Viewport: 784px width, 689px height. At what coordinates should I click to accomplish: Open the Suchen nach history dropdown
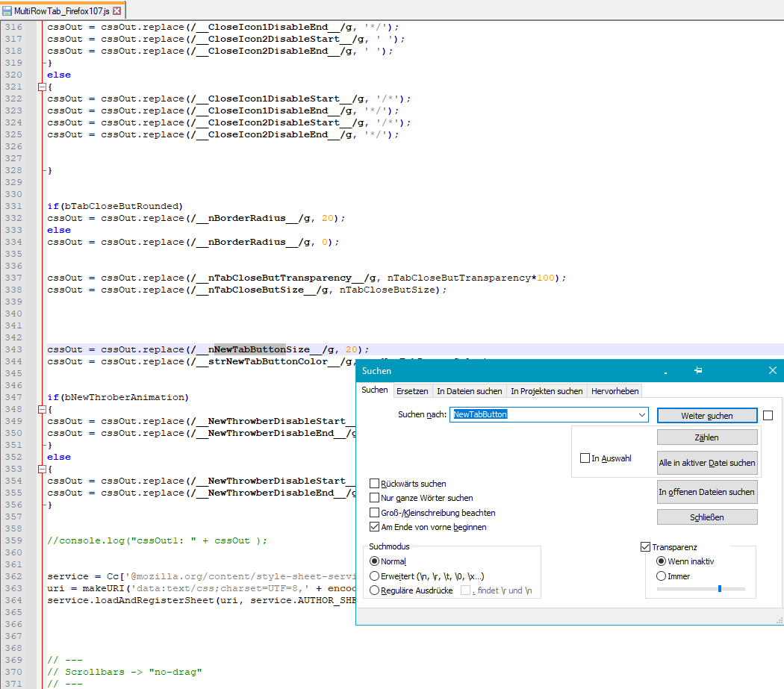641,415
